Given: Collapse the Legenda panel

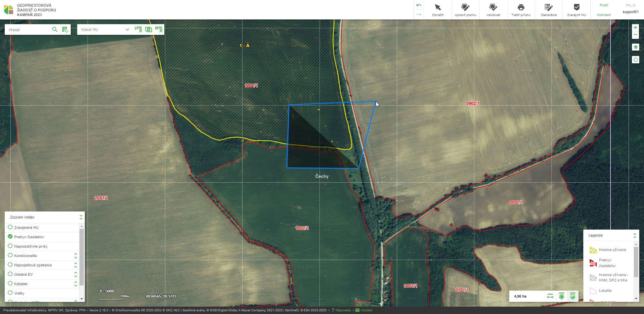Looking at the screenshot, I should tap(635, 235).
